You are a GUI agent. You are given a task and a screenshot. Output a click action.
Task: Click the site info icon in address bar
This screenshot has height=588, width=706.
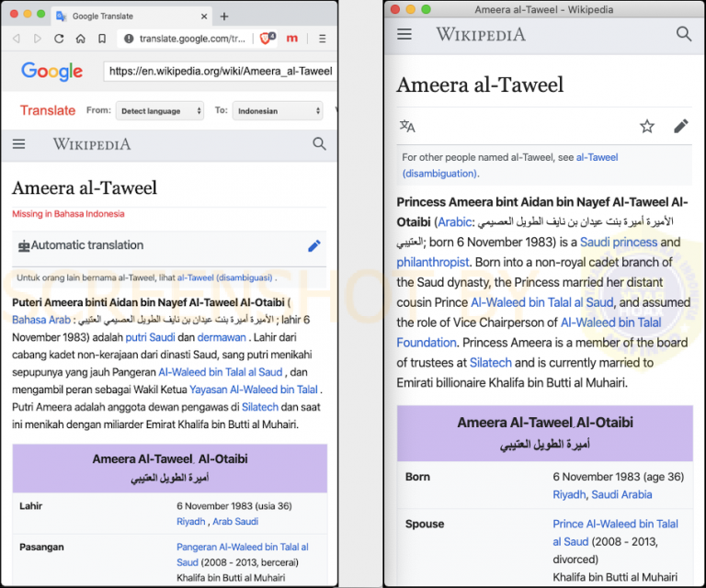coord(129,39)
